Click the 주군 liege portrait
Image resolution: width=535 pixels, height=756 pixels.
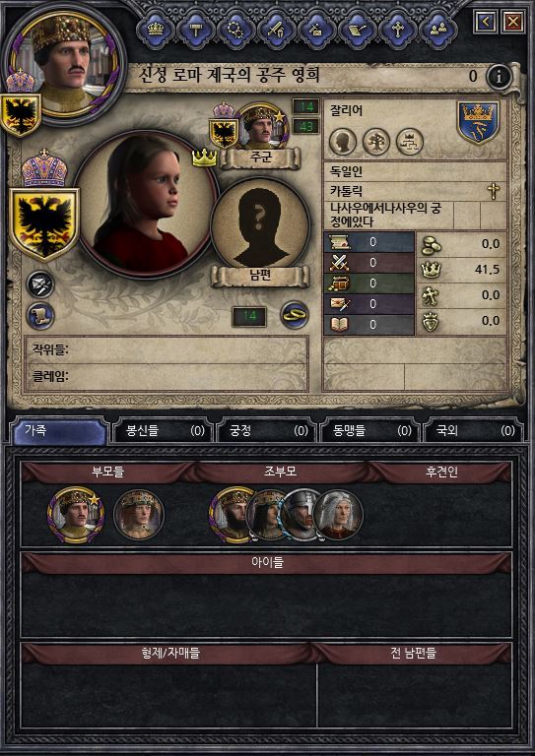(262, 126)
